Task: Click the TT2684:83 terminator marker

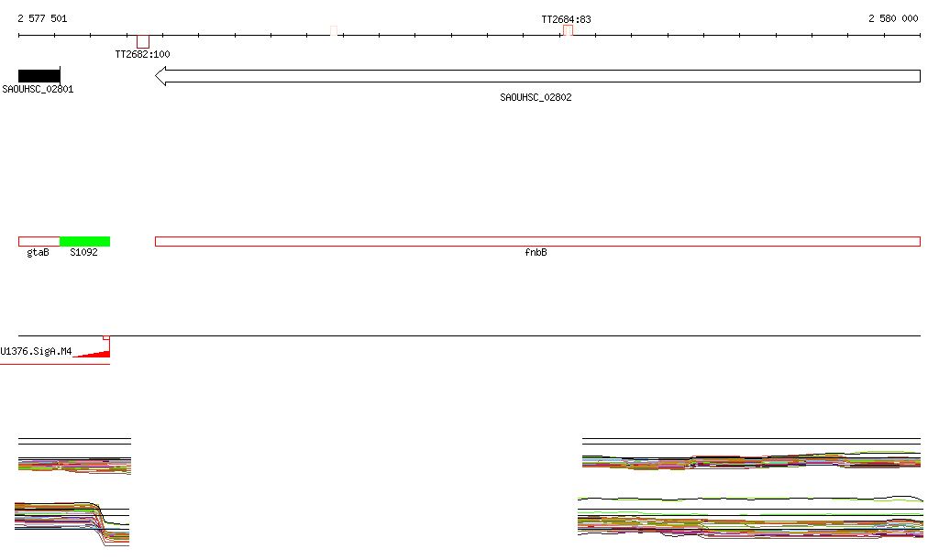Action: pyautogui.click(x=568, y=30)
